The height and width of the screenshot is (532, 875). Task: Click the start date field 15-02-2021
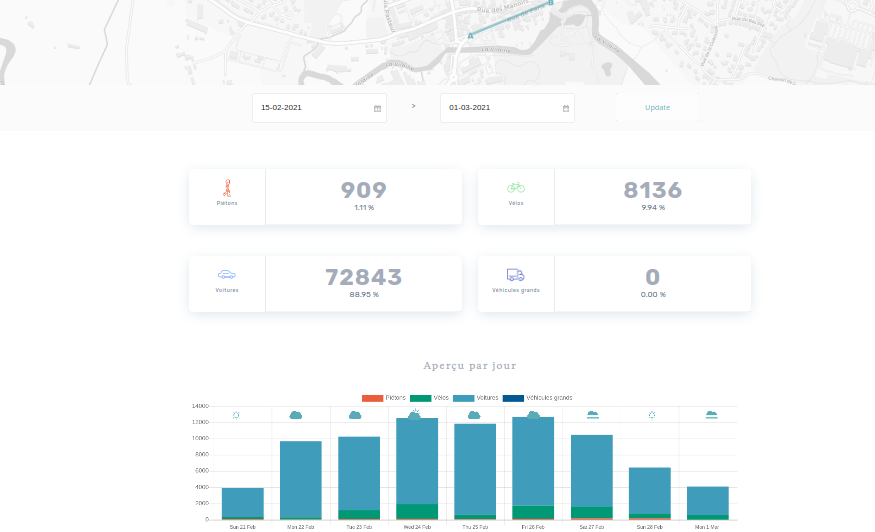click(312, 108)
